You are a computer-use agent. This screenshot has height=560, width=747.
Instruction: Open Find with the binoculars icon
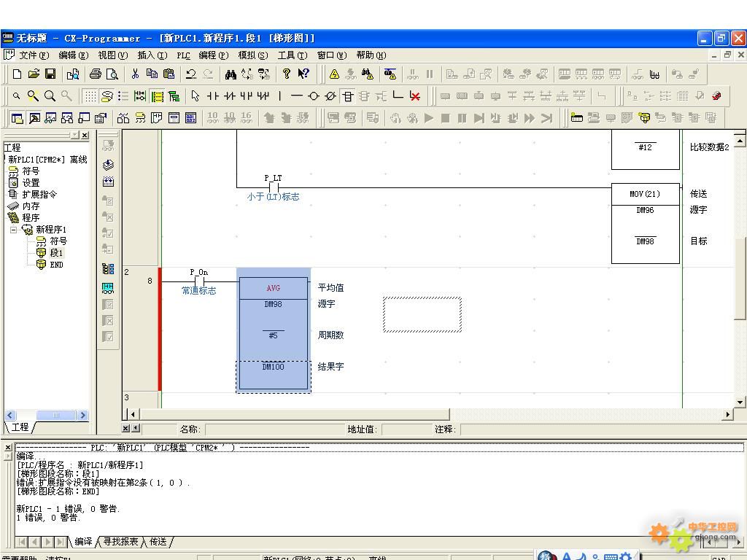pos(231,74)
